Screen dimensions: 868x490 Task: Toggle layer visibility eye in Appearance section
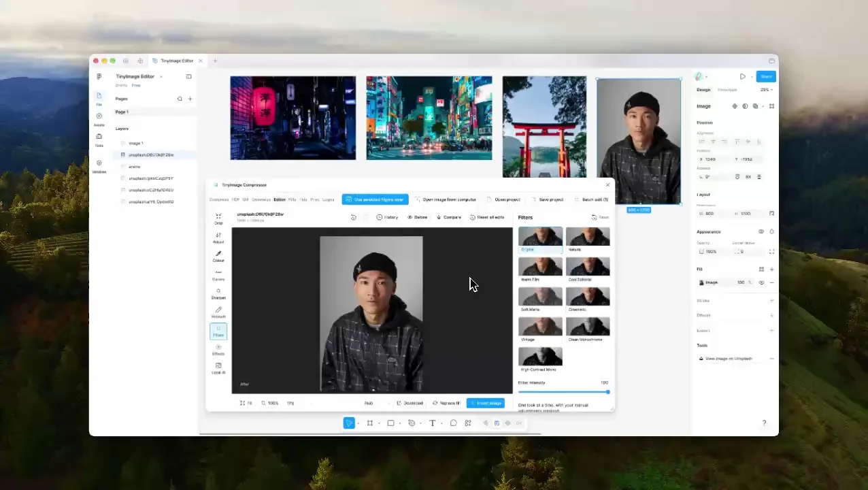point(761,231)
